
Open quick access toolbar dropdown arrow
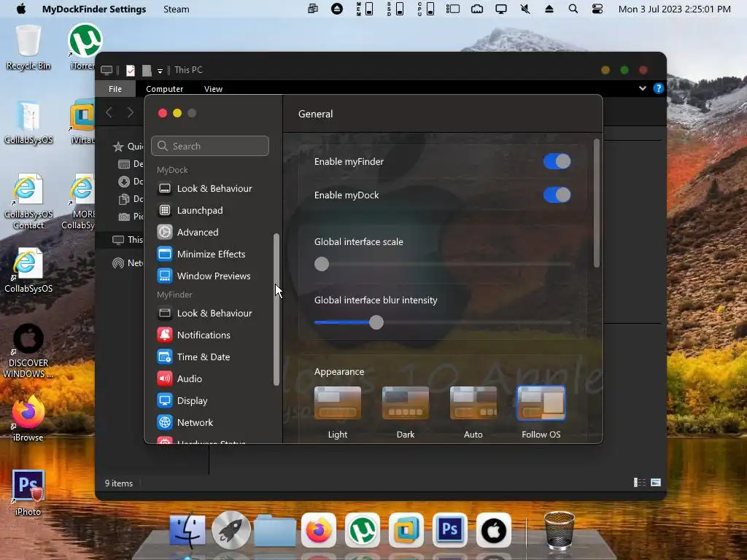click(x=160, y=71)
